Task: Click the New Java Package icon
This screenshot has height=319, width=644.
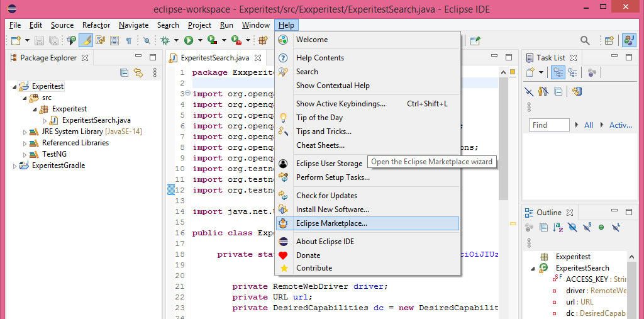Action: 264,40
